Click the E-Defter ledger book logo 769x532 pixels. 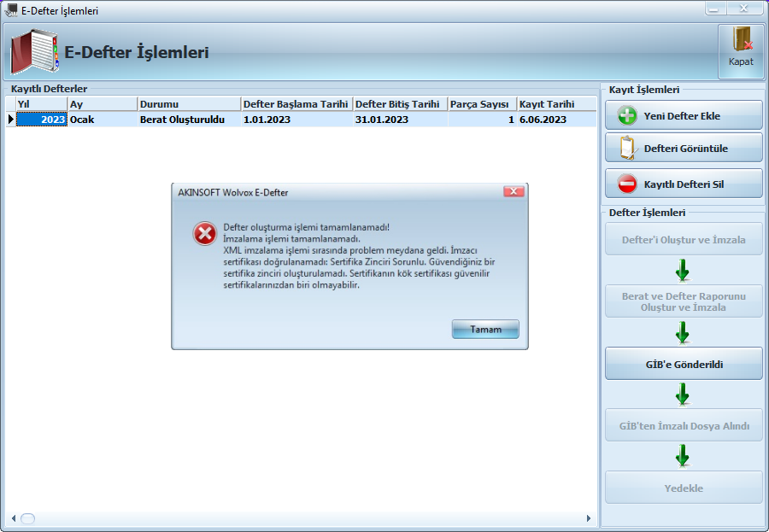tap(34, 51)
